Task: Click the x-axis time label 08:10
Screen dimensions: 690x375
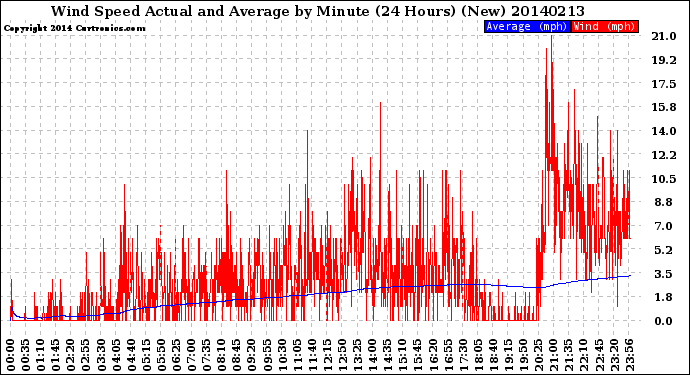Action: click(221, 355)
